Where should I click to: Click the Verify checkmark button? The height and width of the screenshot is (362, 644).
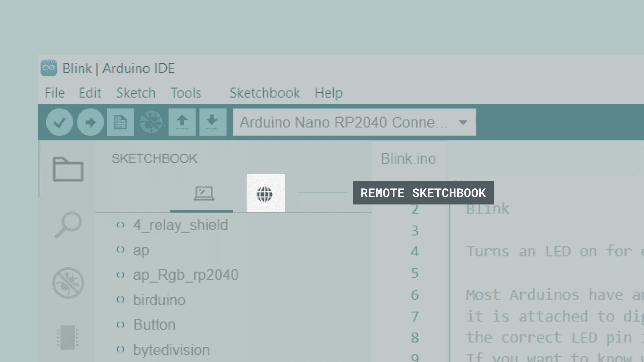pos(59,122)
